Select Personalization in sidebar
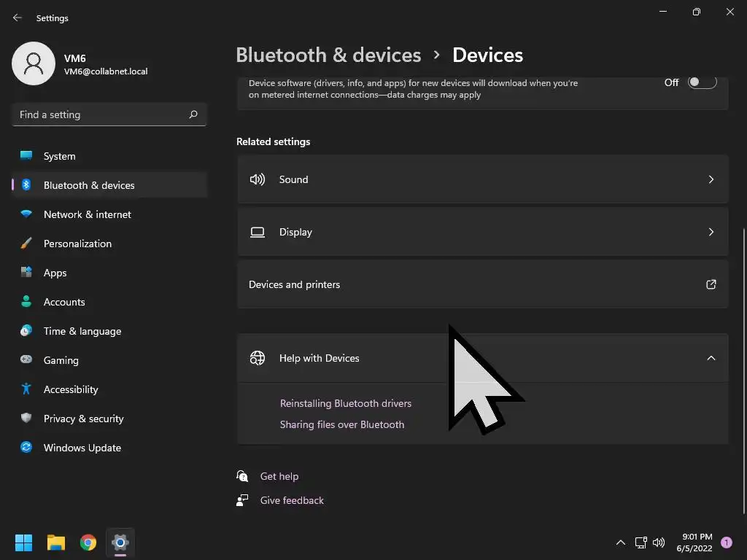 (x=77, y=244)
